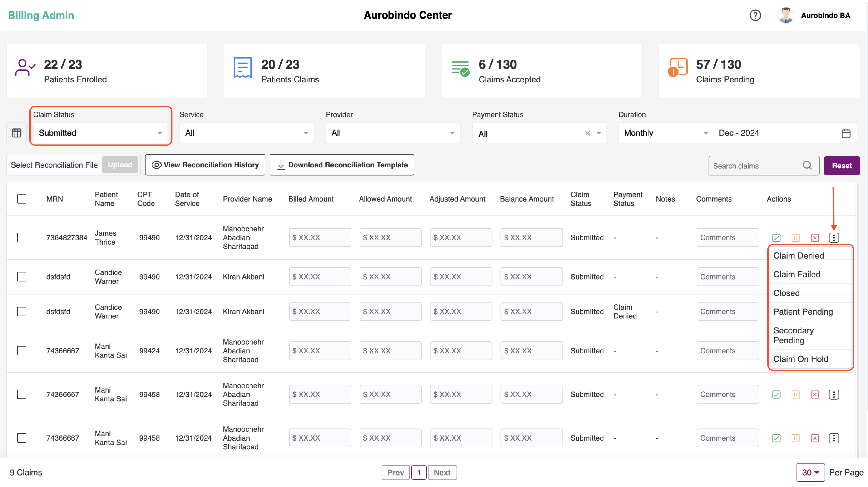Clear Payment Status filter with X icon
The image size is (868, 487).
coord(587,133)
